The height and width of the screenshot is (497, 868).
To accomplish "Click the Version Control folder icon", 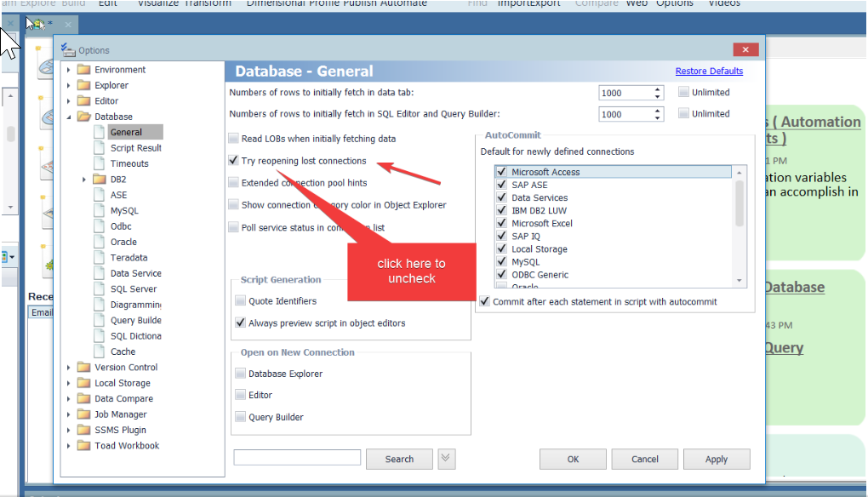I will pos(83,368).
